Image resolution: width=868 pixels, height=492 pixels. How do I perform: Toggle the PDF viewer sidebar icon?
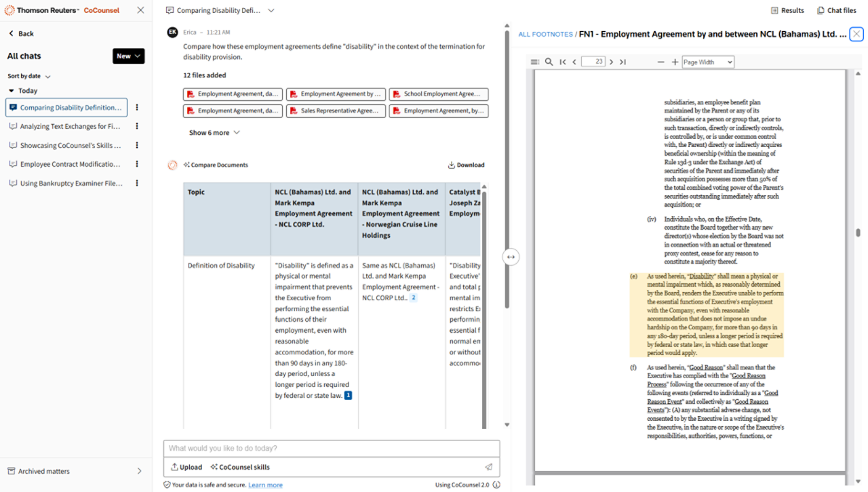click(x=535, y=62)
